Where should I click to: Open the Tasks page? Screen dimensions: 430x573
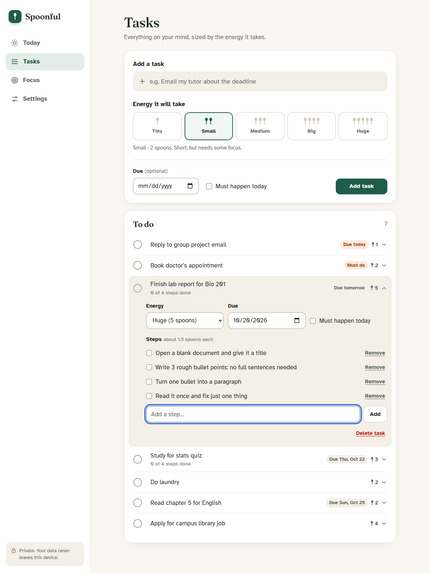(x=45, y=61)
